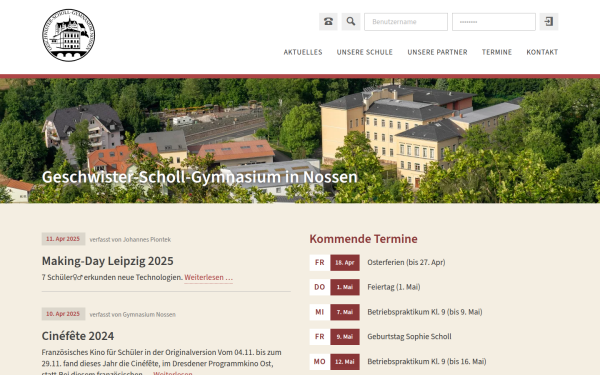Click the login arrow icon button
The width and height of the screenshot is (600, 375).
(549, 21)
